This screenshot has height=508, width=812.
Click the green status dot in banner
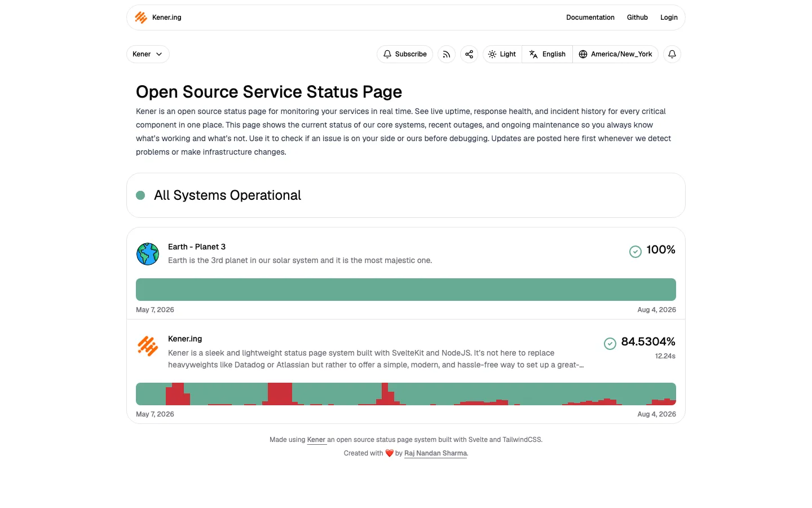[141, 195]
